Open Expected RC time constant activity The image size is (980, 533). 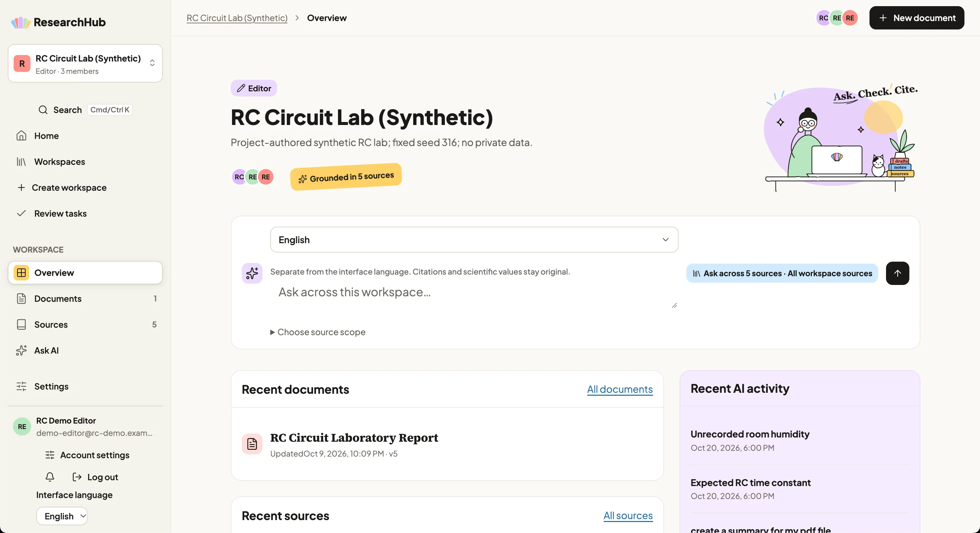(x=750, y=482)
